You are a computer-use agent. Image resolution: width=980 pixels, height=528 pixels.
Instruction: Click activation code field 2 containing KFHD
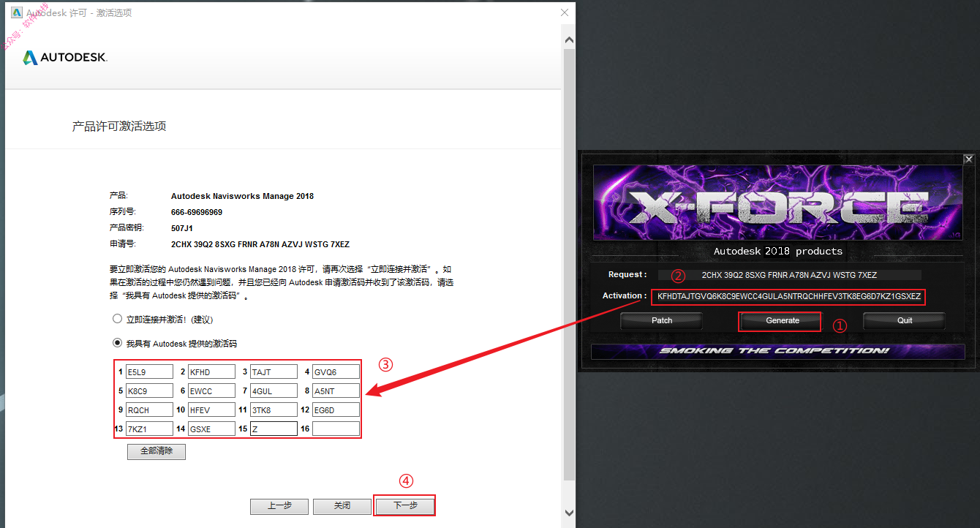[211, 372]
